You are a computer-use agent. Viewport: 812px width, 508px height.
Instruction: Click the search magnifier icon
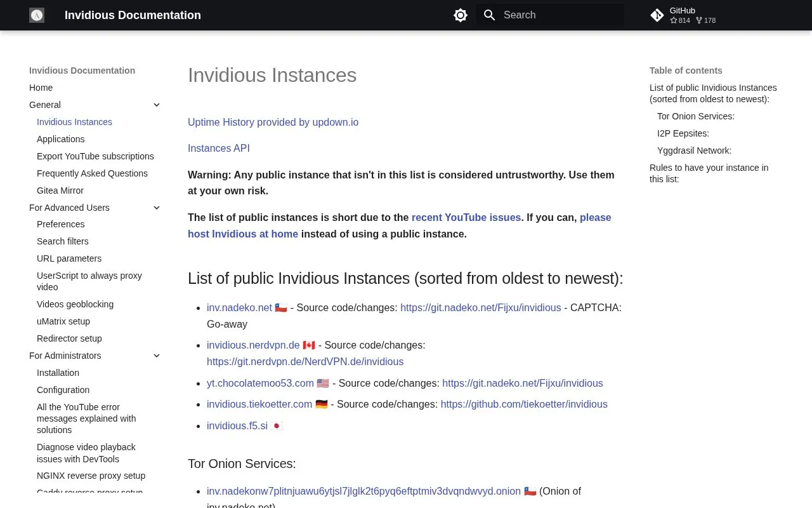(x=489, y=15)
